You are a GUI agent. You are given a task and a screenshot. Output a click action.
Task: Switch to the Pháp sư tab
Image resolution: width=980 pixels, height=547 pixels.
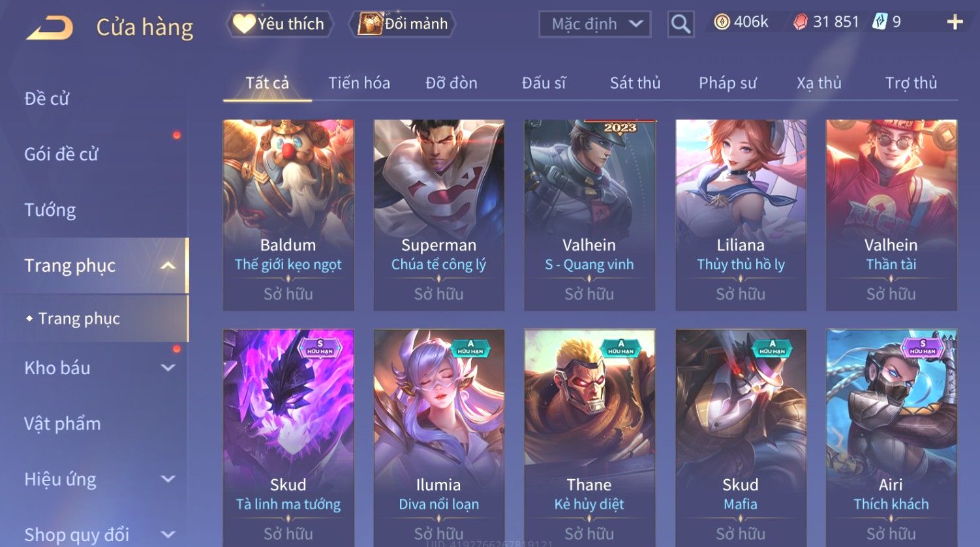[x=727, y=83]
